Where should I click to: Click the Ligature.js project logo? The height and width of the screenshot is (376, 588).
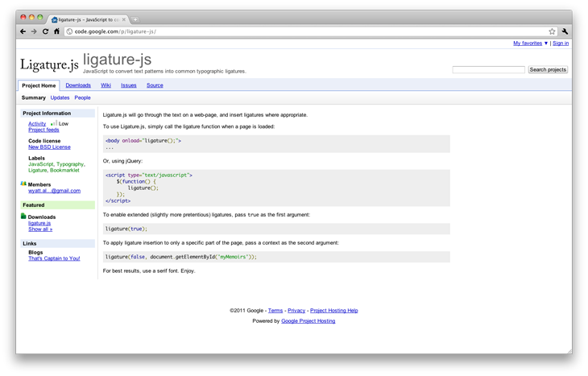point(50,64)
